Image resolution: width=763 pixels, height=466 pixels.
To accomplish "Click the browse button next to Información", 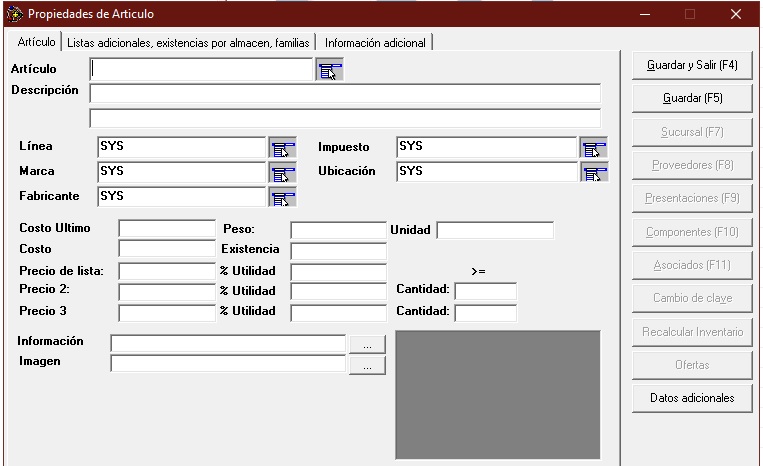I will pos(367,344).
